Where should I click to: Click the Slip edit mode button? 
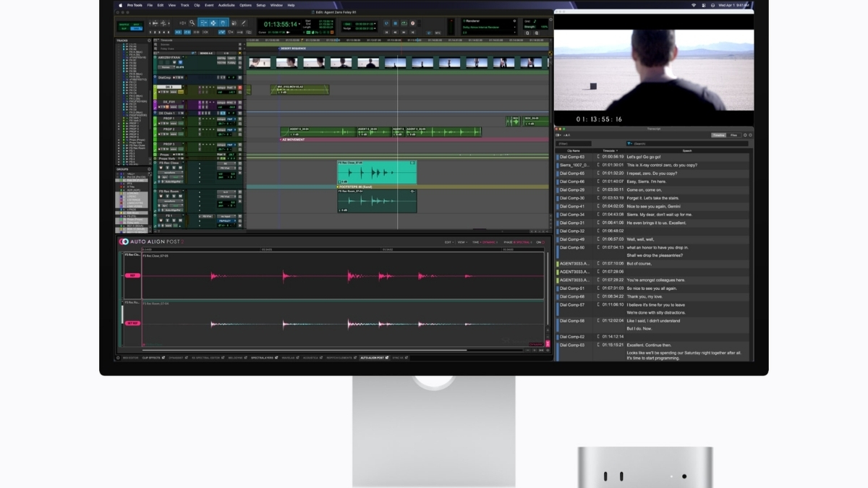pos(124,29)
